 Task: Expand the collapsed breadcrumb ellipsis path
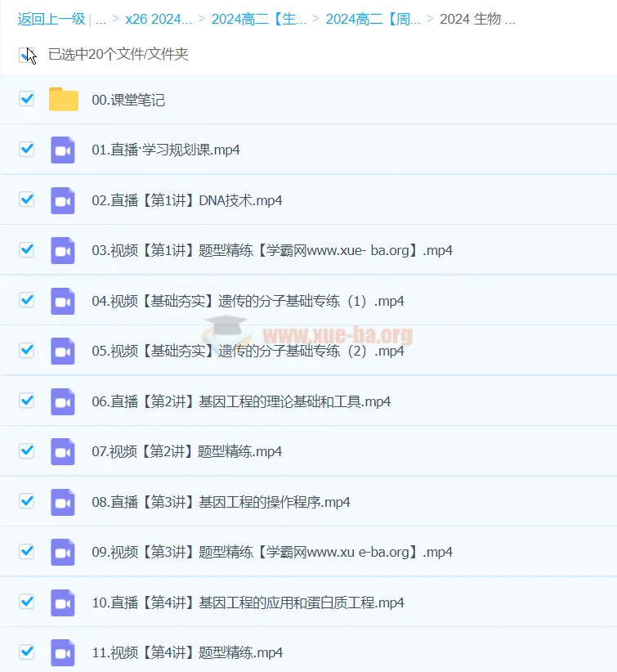[x=101, y=20]
